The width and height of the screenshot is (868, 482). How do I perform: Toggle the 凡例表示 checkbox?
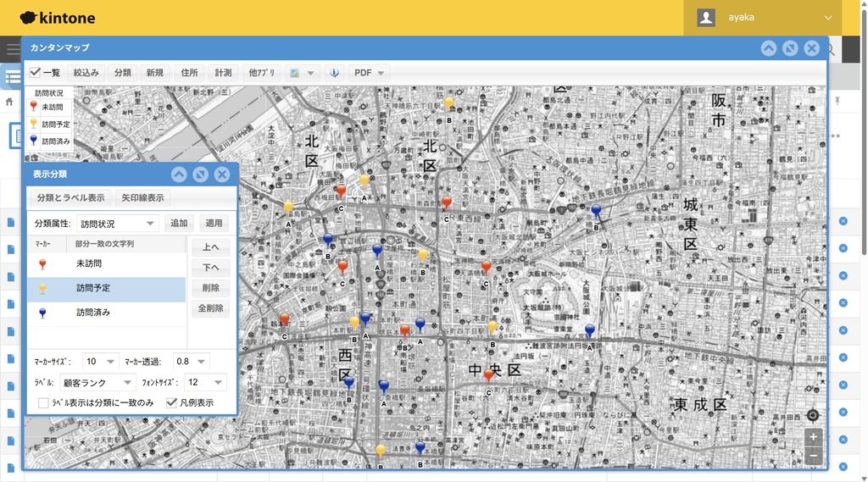tap(171, 403)
